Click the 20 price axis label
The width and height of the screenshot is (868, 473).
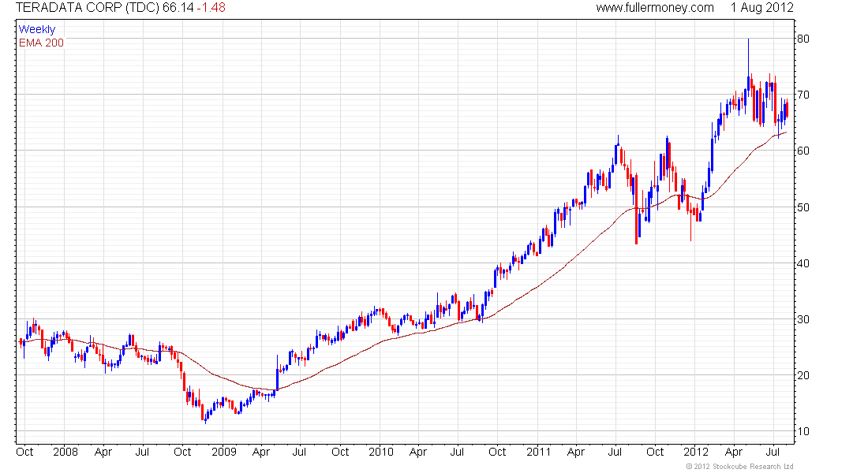tap(803, 375)
